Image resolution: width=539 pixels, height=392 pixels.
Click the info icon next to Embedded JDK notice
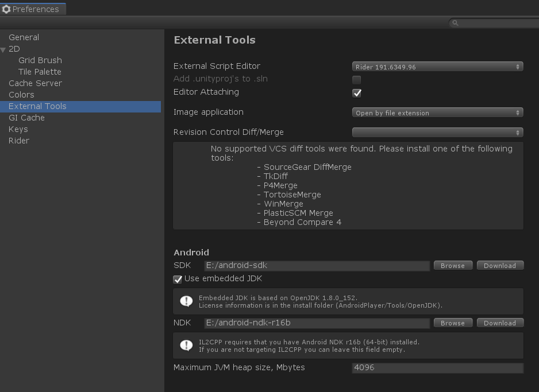pos(185,301)
